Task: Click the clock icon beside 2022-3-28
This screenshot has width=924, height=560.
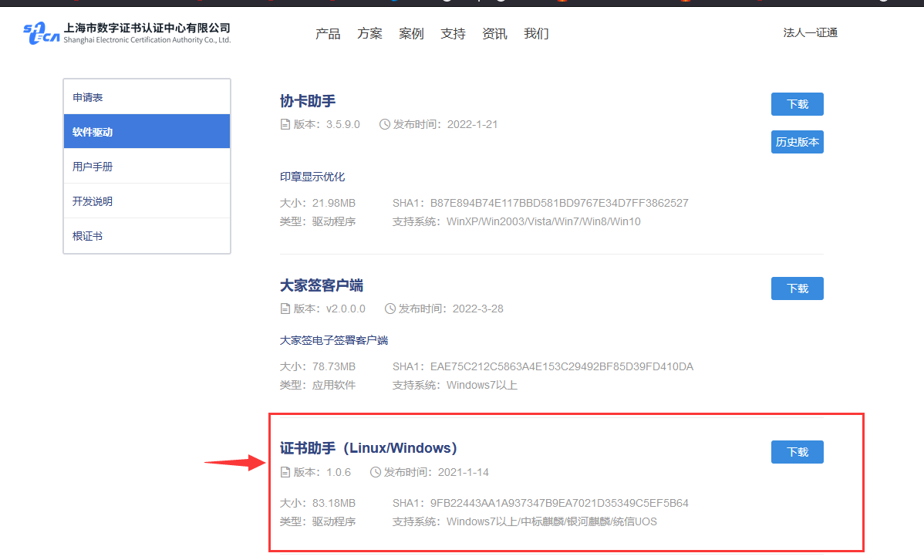Action: click(390, 309)
